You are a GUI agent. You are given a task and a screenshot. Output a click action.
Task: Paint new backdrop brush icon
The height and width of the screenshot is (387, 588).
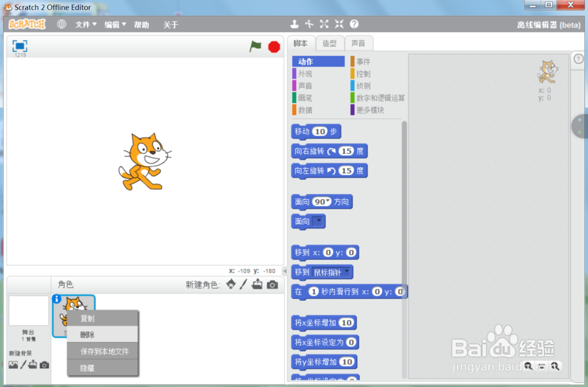(x=24, y=365)
